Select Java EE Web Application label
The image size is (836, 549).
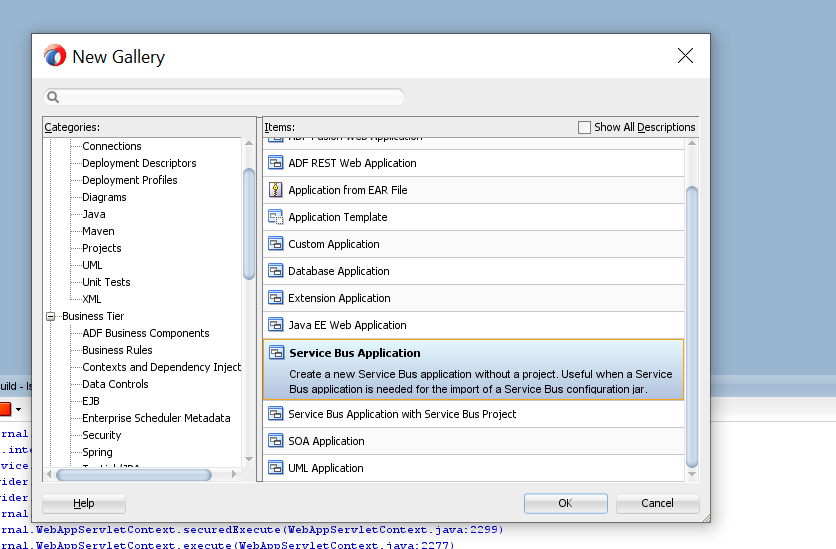347,325
